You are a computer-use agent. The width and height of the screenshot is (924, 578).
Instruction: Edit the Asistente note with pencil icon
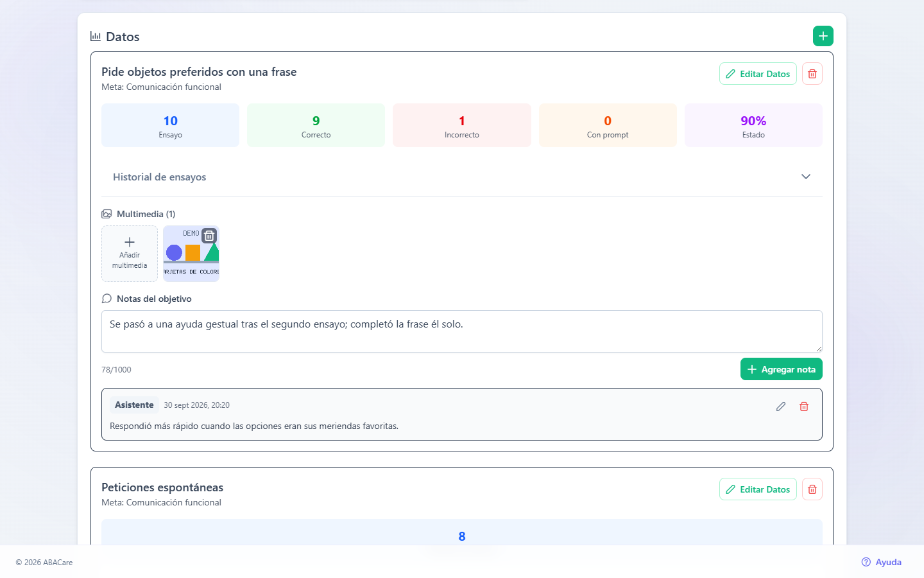(781, 407)
